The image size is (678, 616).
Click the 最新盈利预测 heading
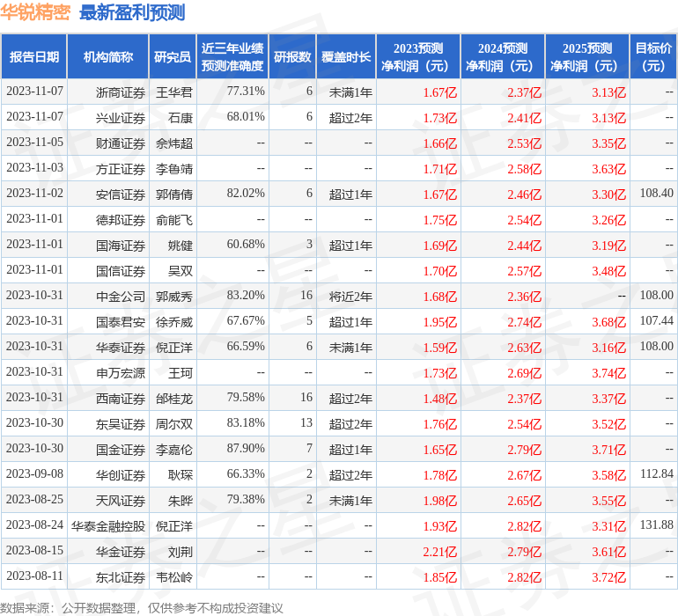pos(132,12)
